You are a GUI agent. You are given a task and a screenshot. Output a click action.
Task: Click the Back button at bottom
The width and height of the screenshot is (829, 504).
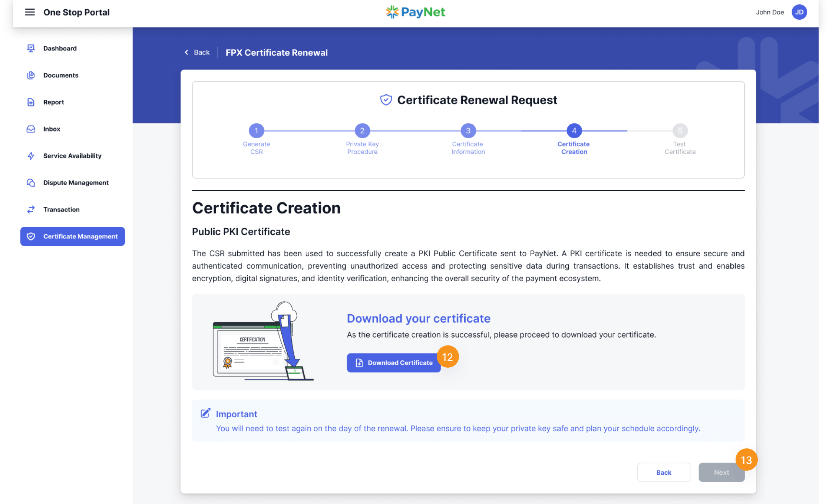(x=664, y=472)
